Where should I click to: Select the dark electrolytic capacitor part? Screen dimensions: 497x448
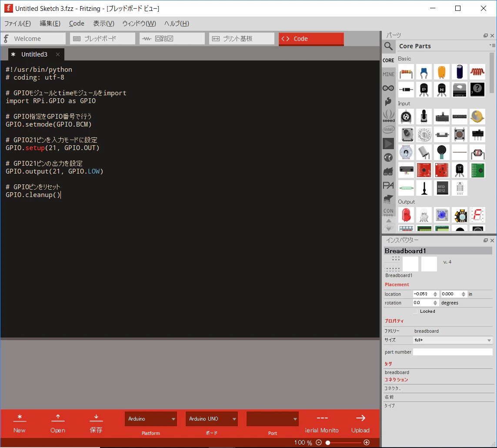(459, 72)
